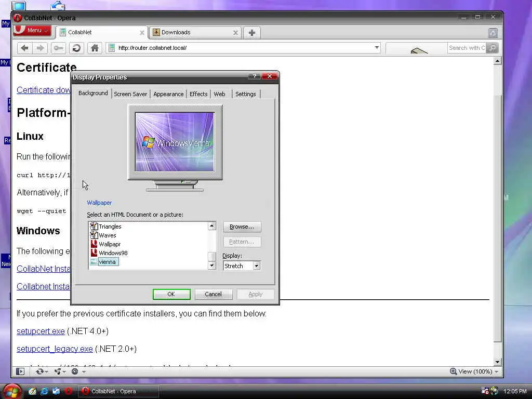Select the Wallpapr list item
This screenshot has width=532, height=399.
[x=109, y=244]
